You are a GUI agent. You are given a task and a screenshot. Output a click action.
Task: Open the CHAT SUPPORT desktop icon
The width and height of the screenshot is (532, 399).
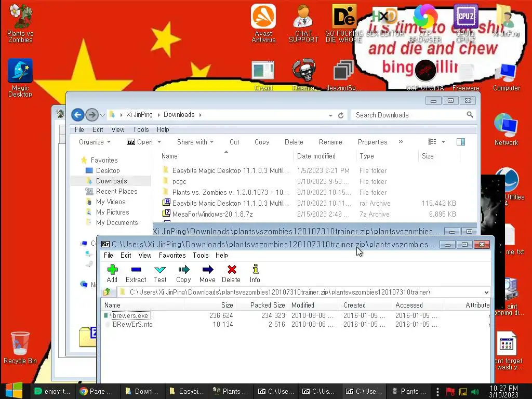tap(303, 23)
